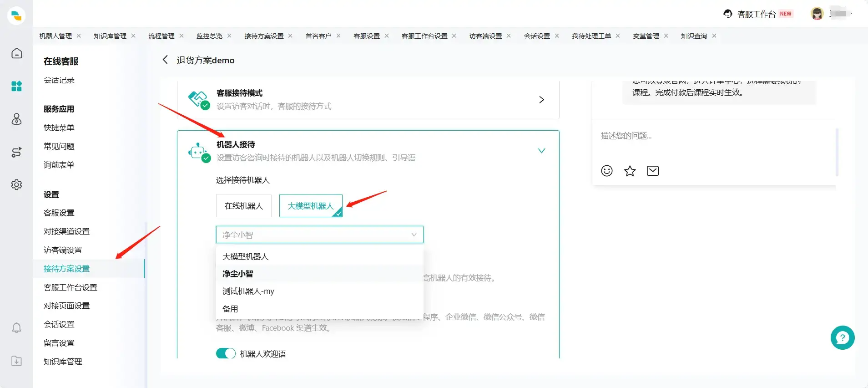Select the 大模型机器人 option button

311,206
